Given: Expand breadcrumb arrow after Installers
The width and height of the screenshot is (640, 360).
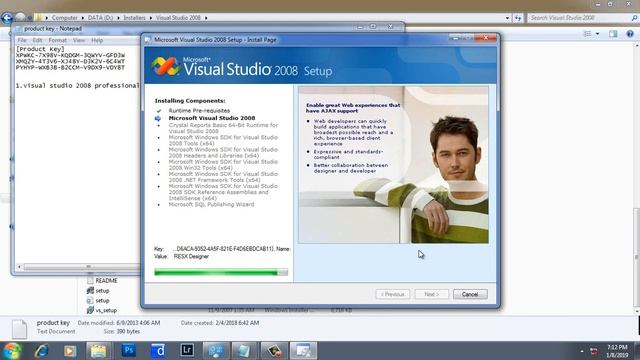Looking at the screenshot, I should click(x=151, y=18).
